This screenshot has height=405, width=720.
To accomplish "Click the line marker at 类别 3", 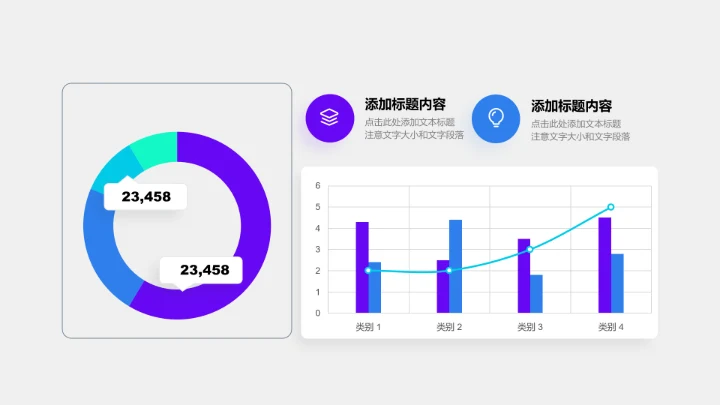I will click(530, 249).
